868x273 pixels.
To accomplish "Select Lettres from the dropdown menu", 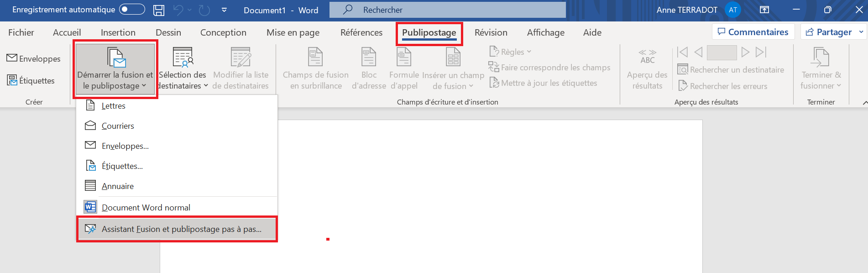I will [x=113, y=106].
